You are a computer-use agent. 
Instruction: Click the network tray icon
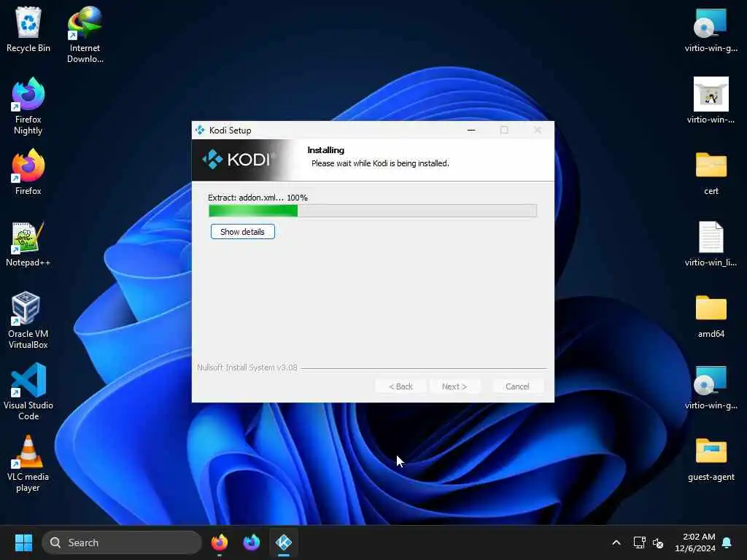[639, 542]
